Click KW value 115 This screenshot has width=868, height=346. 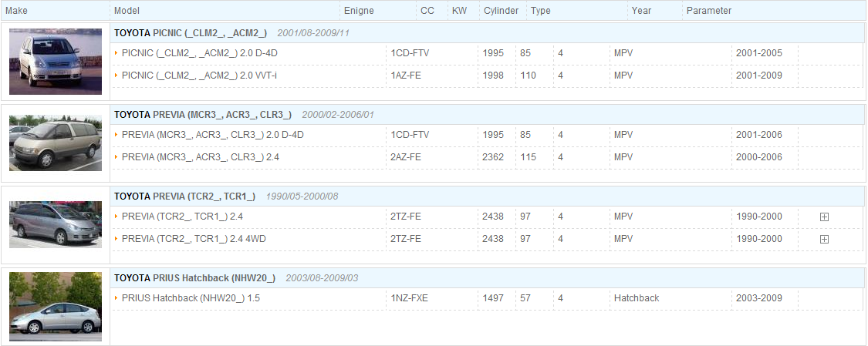(x=528, y=157)
